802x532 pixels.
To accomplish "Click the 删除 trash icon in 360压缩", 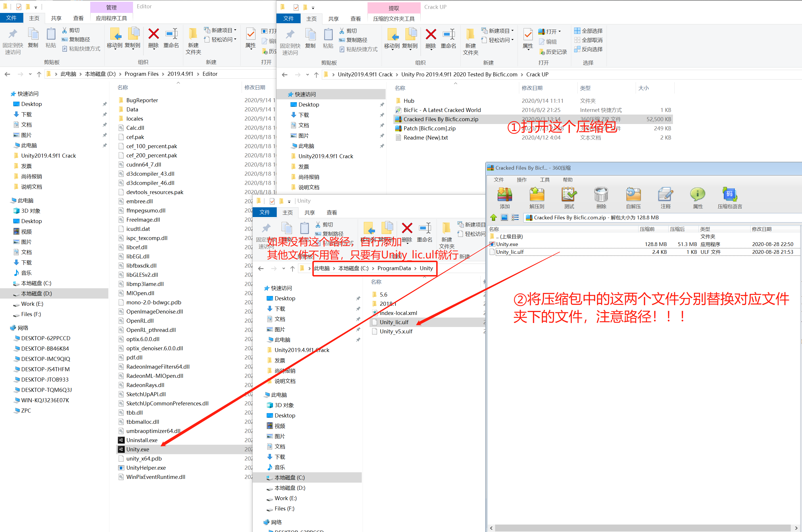I will pyautogui.click(x=601, y=195).
